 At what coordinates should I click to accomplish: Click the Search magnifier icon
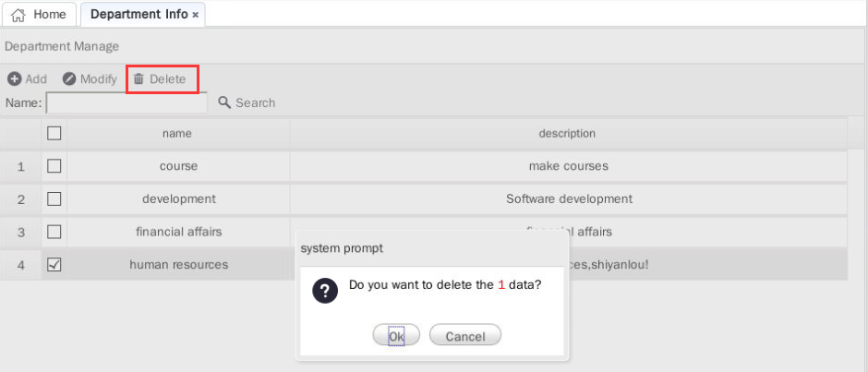click(x=224, y=102)
